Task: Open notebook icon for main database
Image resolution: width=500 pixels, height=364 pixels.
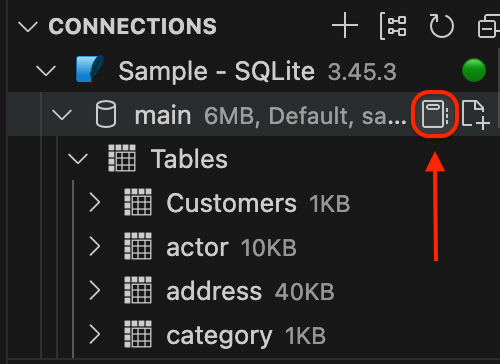Action: click(434, 114)
